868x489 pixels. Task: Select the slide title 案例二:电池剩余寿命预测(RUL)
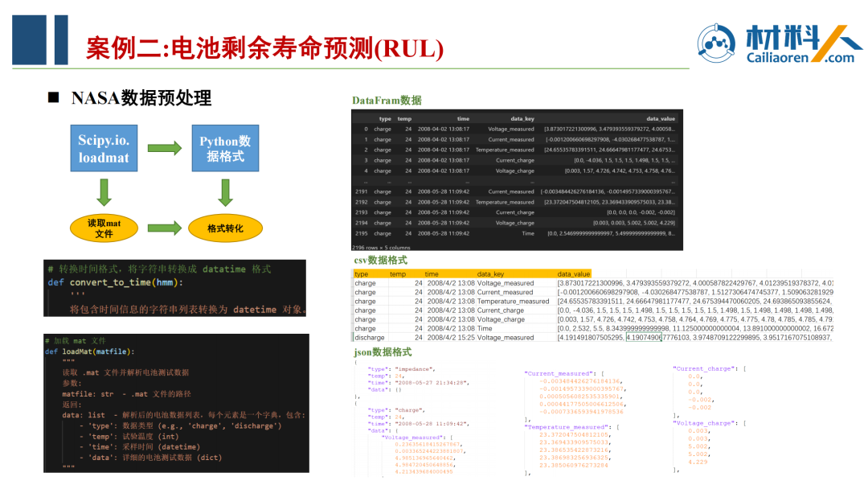tap(264, 48)
